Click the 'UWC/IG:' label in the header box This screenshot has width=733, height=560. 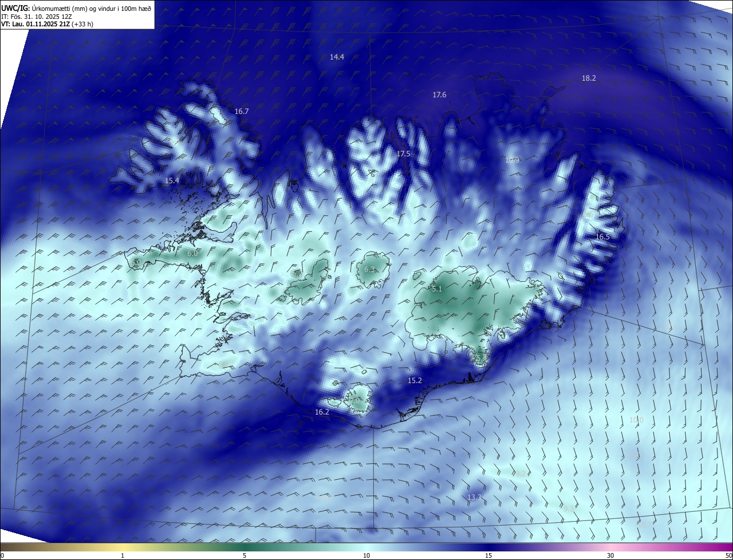coord(16,8)
